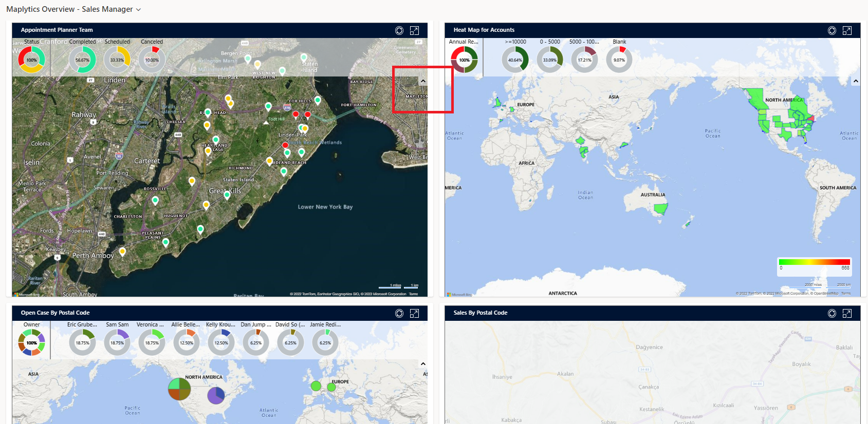Select the Eric Grube owner donut chart
868x424 pixels.
[x=82, y=342]
